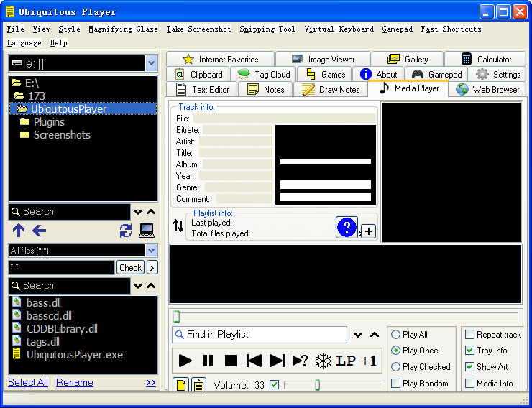Select the Play All radio button
Image resolution: width=532 pixels, height=408 pixels.
click(x=395, y=335)
